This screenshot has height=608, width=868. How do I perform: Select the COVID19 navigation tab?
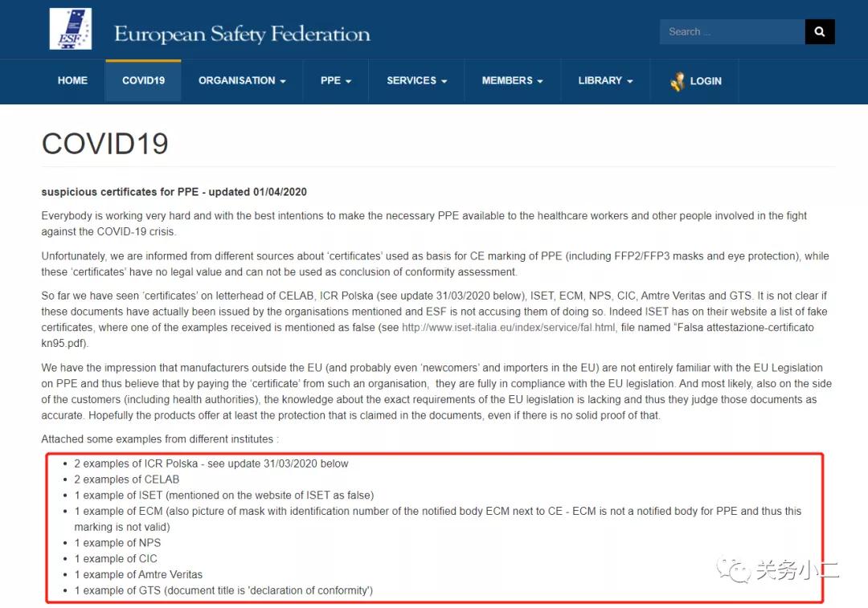click(x=143, y=80)
